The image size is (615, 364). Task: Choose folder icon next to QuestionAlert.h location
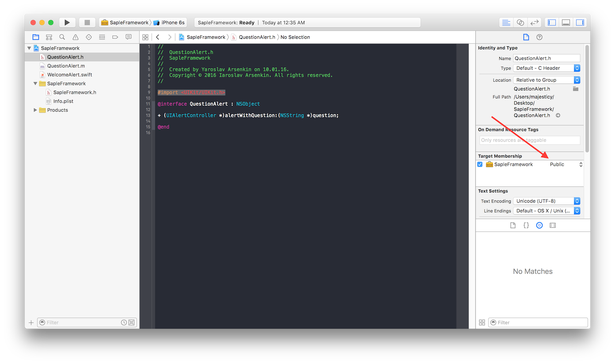pyautogui.click(x=575, y=89)
